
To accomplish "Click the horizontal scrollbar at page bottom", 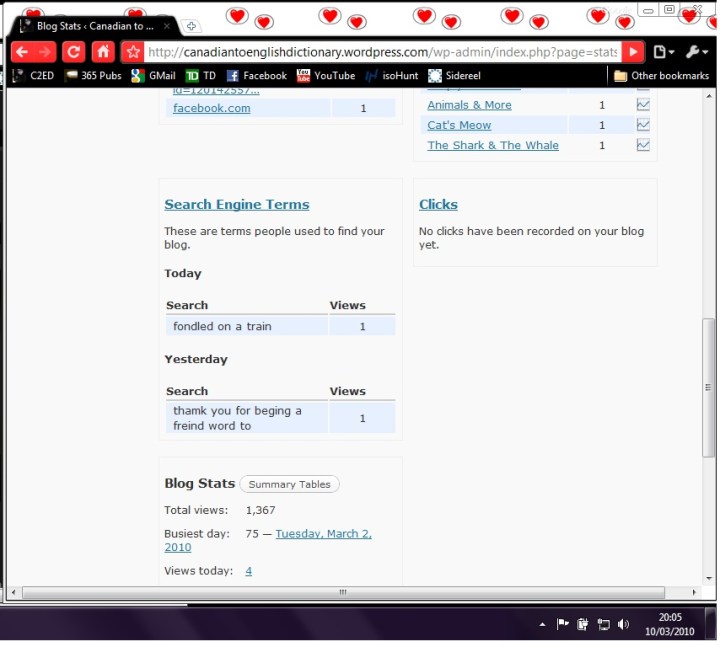I will click(342, 592).
